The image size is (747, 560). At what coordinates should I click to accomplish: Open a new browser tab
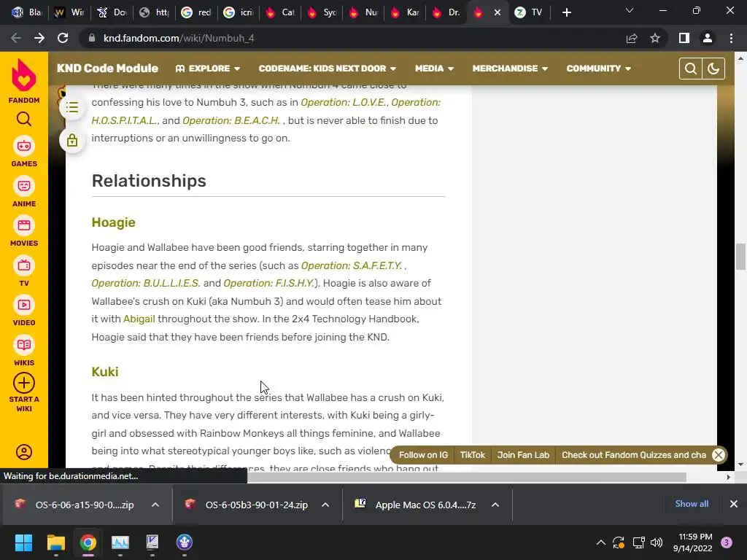tap(566, 12)
